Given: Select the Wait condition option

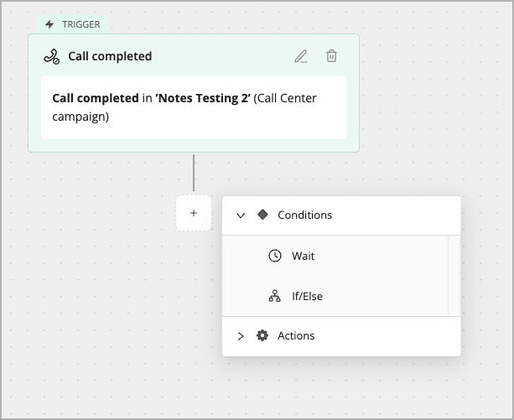Looking at the screenshot, I should click(x=335, y=256).
